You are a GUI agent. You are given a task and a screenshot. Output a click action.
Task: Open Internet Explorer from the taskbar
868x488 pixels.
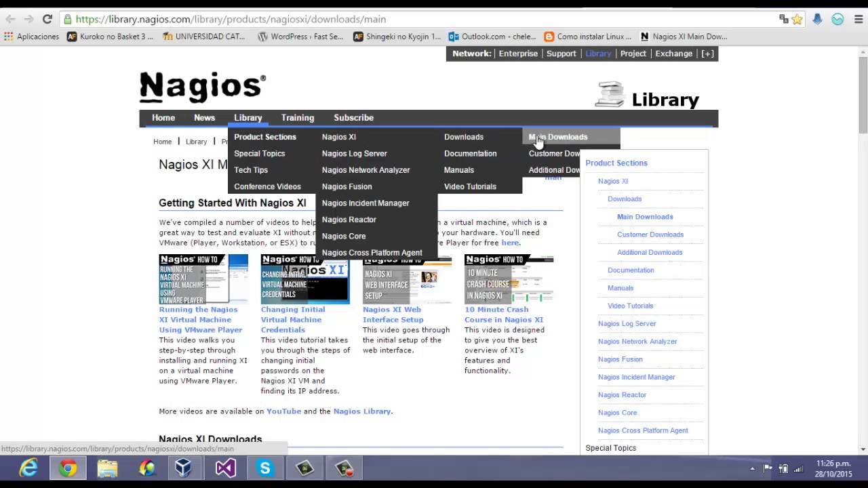28,468
